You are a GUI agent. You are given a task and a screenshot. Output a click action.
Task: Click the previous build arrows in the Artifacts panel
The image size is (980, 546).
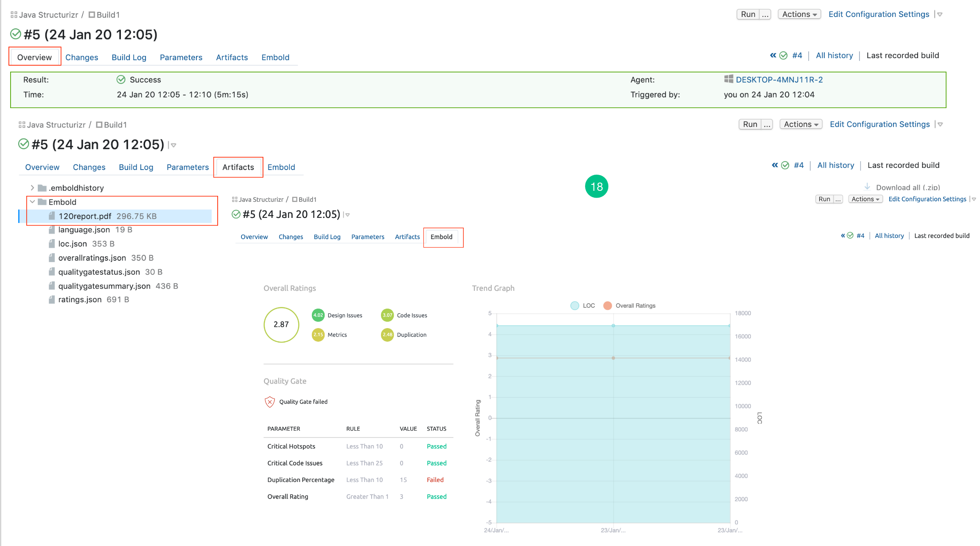[775, 165]
